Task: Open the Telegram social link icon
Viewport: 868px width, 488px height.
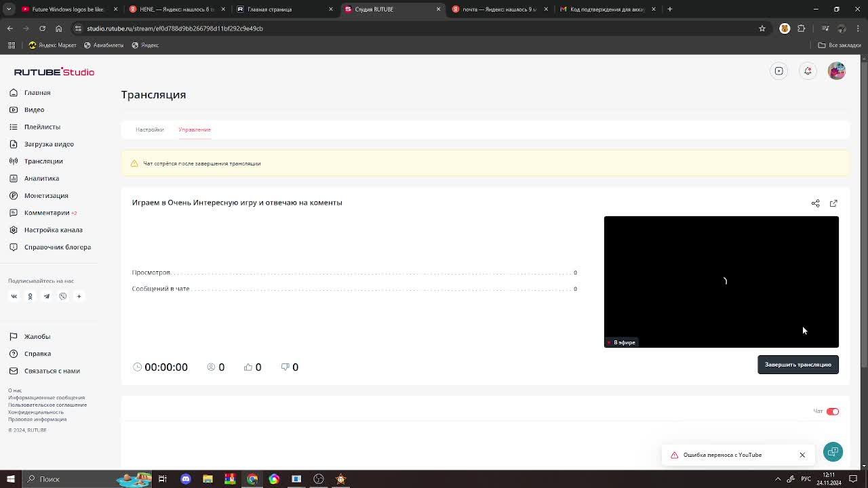Action: (46, 296)
